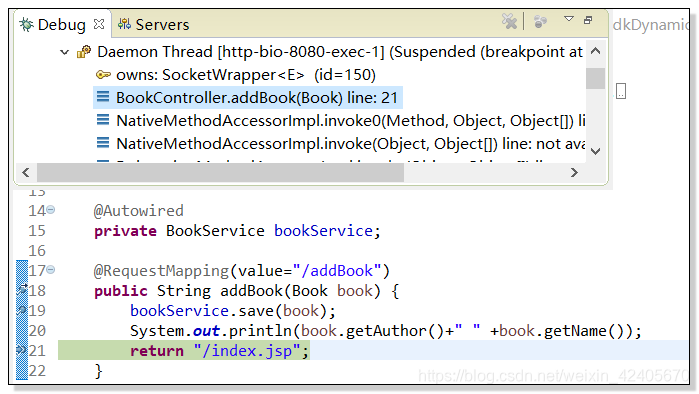
Task: Click vertical scrollbar down arrow in Debug view
Action: click(596, 152)
